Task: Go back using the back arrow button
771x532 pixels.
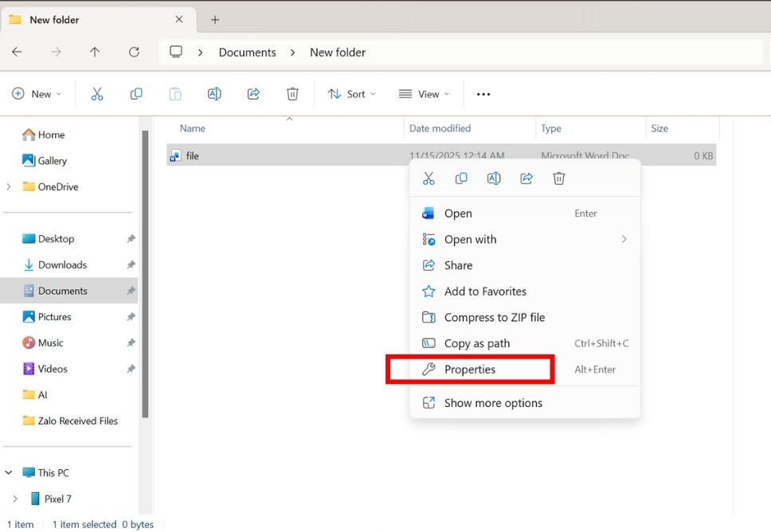Action: (x=17, y=52)
